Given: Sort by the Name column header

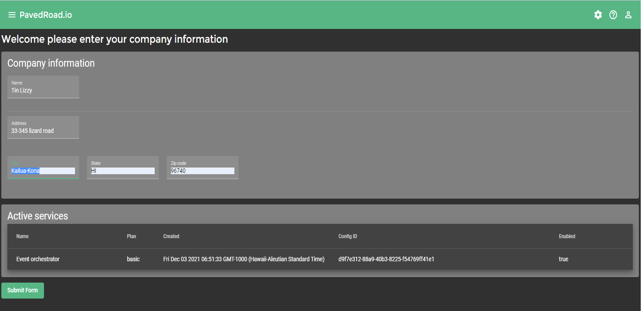Looking at the screenshot, I should [22, 237].
